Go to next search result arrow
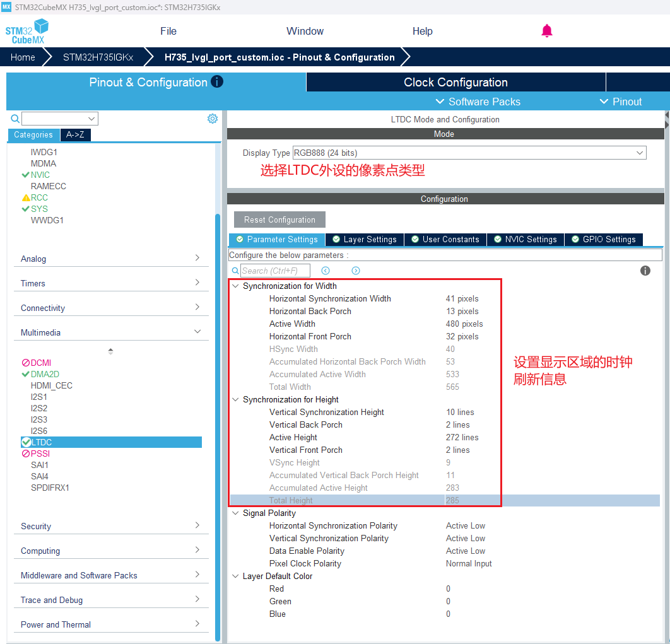670x644 pixels. pyautogui.click(x=356, y=271)
